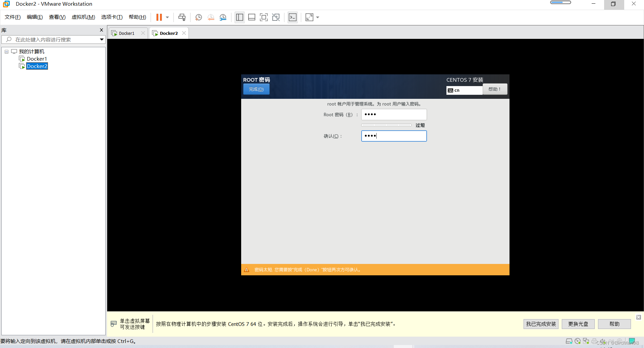The image size is (644, 348).
Task: Open the power options dropdown arrow beside Pause
Action: (167, 17)
